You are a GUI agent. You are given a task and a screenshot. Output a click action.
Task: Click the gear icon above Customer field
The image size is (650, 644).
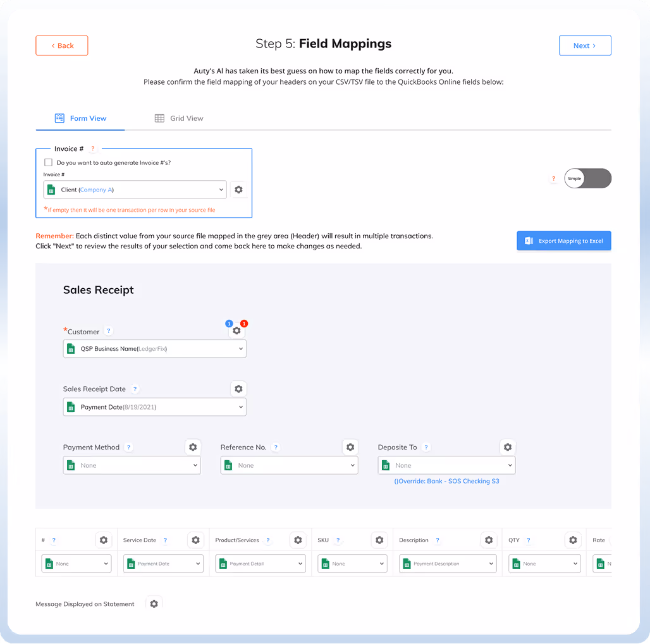[236, 331]
